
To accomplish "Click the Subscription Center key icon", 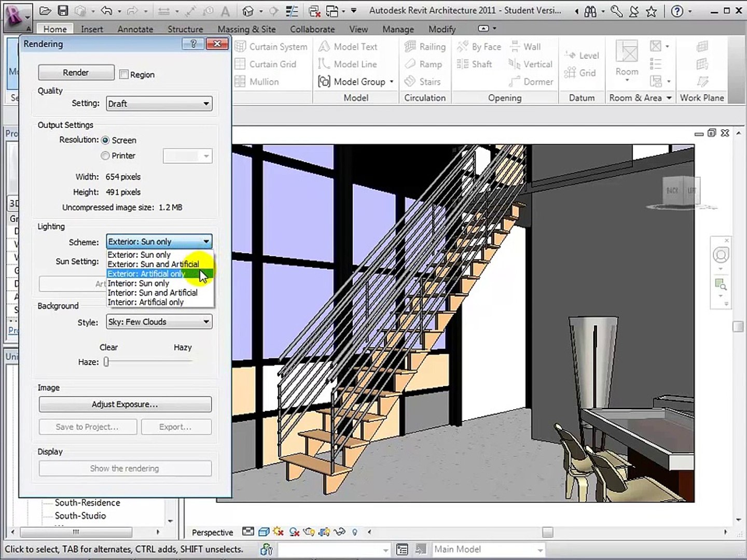I will click(x=616, y=11).
